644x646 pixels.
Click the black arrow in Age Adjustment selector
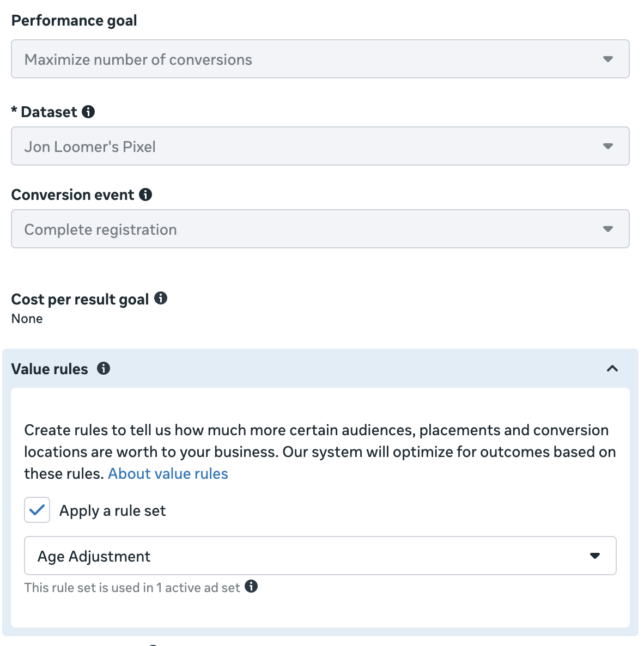pyautogui.click(x=595, y=556)
